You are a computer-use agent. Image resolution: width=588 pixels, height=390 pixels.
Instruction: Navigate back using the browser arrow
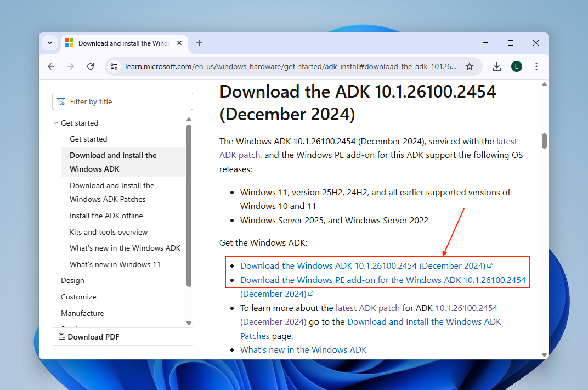51,66
